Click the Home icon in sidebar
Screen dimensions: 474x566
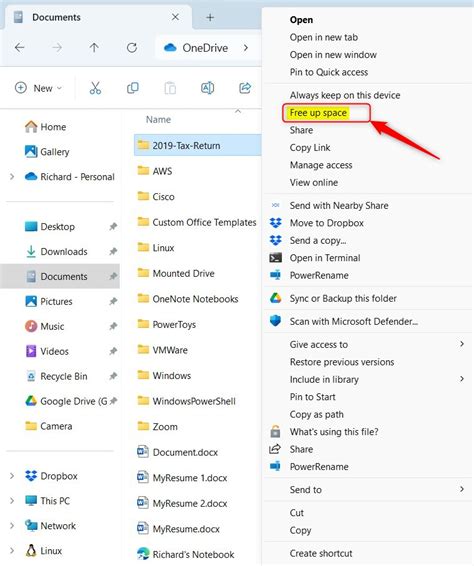click(31, 126)
